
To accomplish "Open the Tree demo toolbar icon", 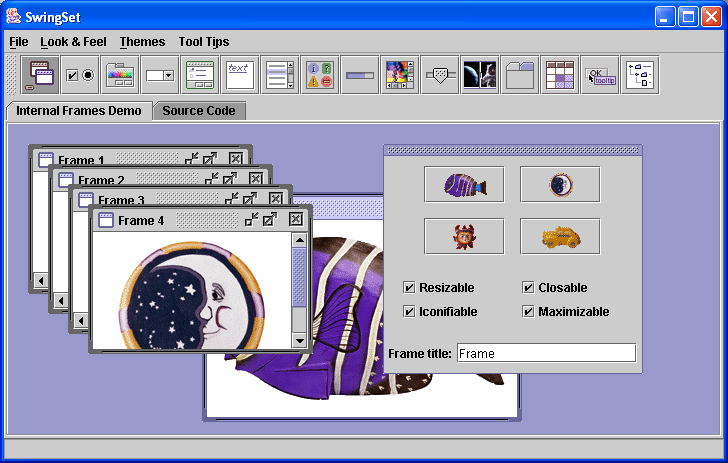I will tap(639, 75).
